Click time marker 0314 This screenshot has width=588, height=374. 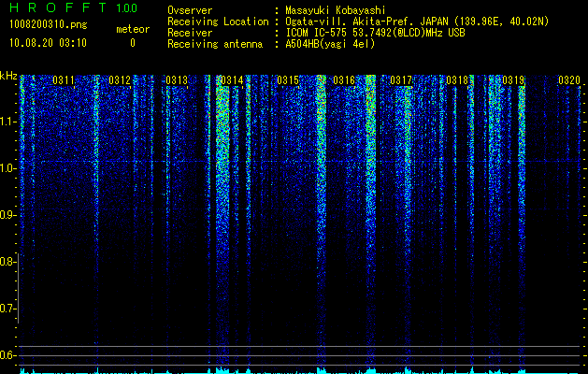(232, 80)
